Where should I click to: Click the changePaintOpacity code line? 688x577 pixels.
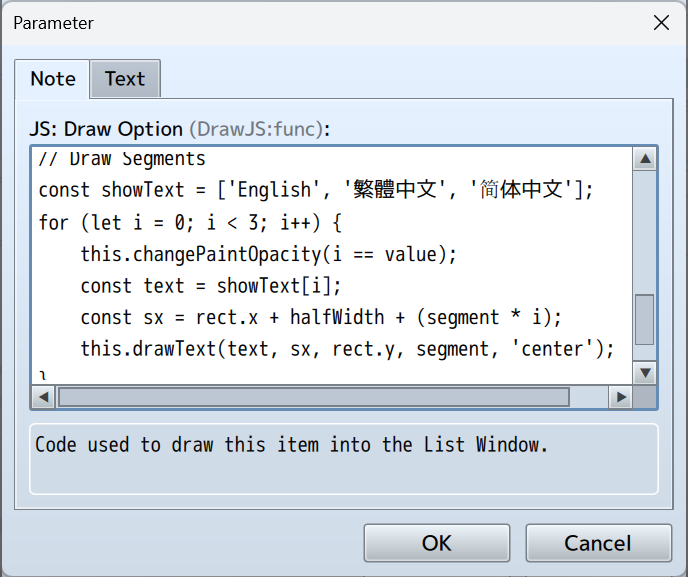pyautogui.click(x=268, y=254)
